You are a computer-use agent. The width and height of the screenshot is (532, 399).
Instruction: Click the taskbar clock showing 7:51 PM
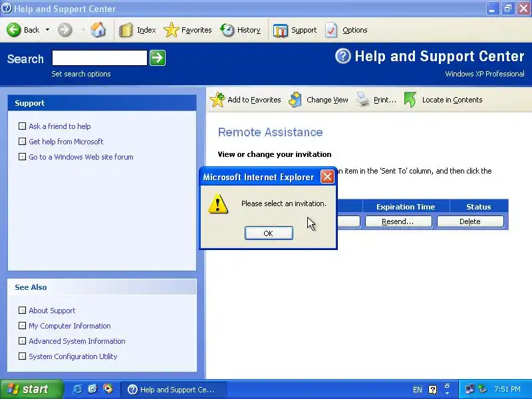point(507,389)
